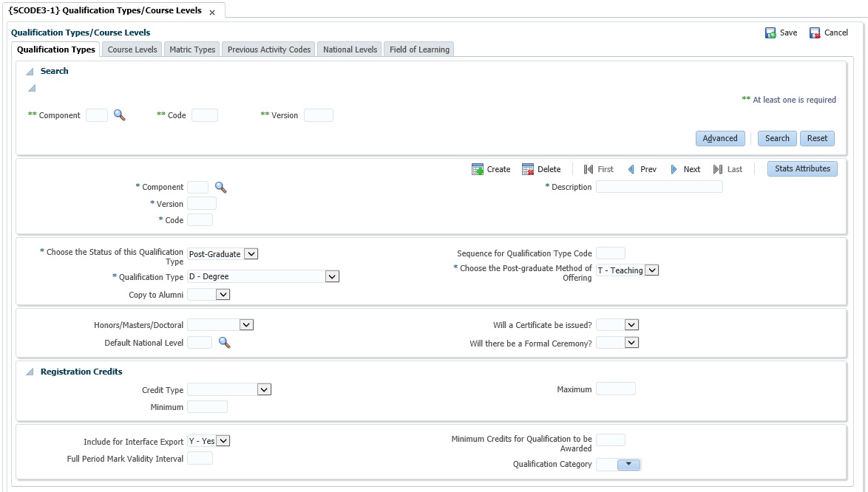This screenshot has height=492, width=868.
Task: Go to Prev record arrow
Action: pos(631,169)
